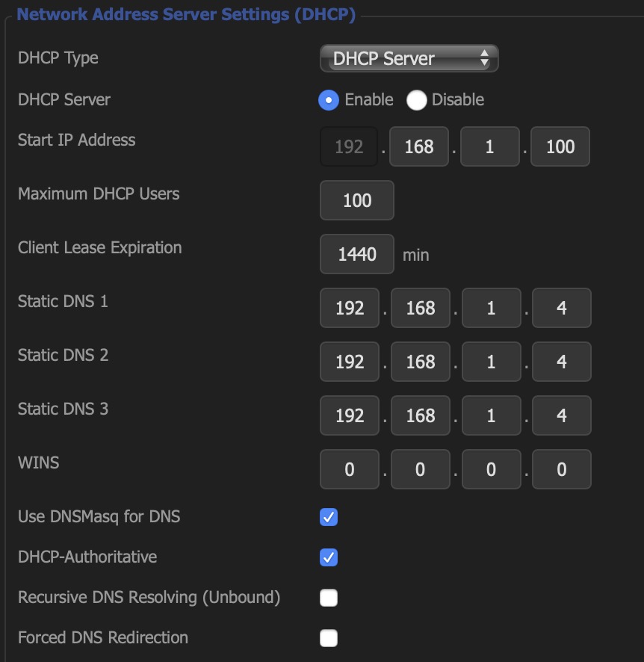
Task: Click Static DNS 3 first octet field
Action: point(350,415)
